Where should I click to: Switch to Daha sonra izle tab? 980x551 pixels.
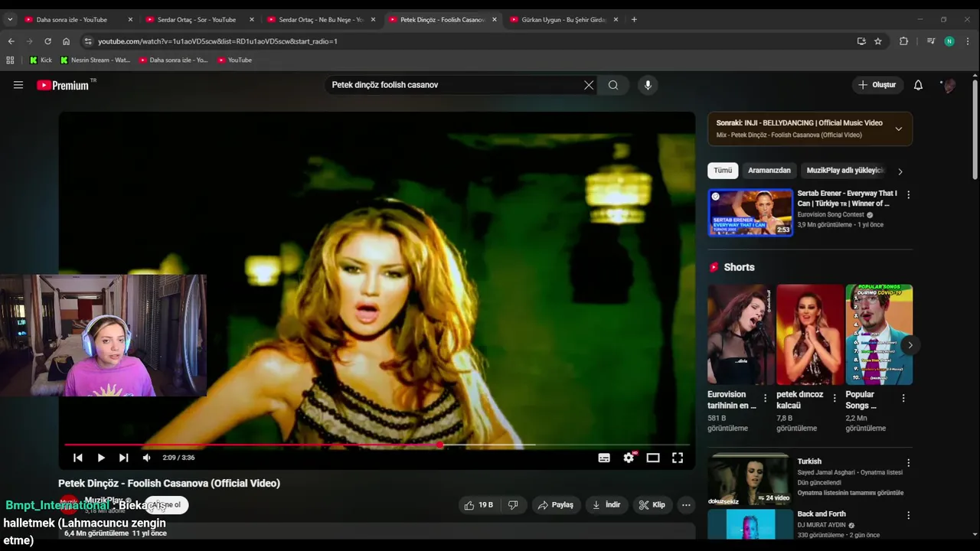click(71, 20)
